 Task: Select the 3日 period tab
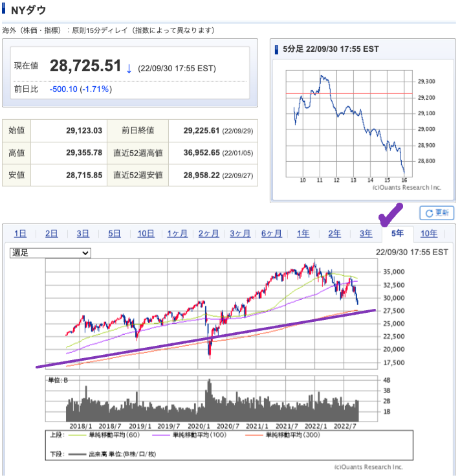[x=83, y=233]
